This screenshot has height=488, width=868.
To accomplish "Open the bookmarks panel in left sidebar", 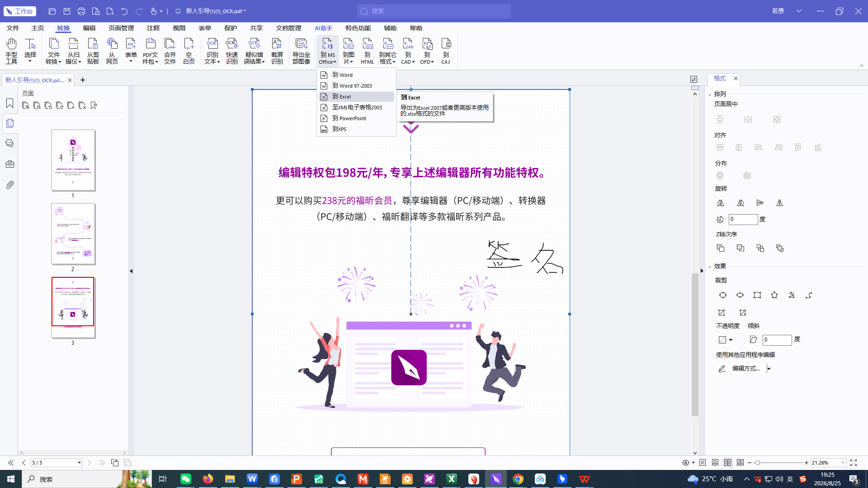I will pyautogui.click(x=9, y=103).
